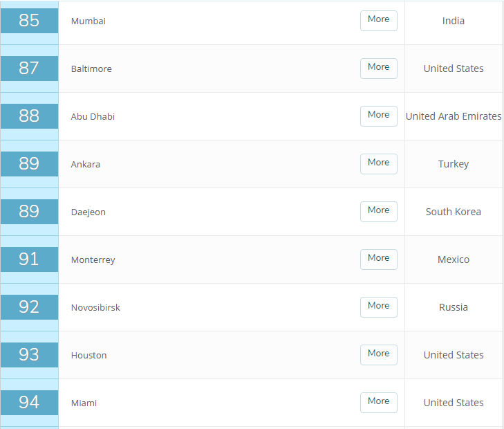Click More in the Houston row

tap(378, 354)
